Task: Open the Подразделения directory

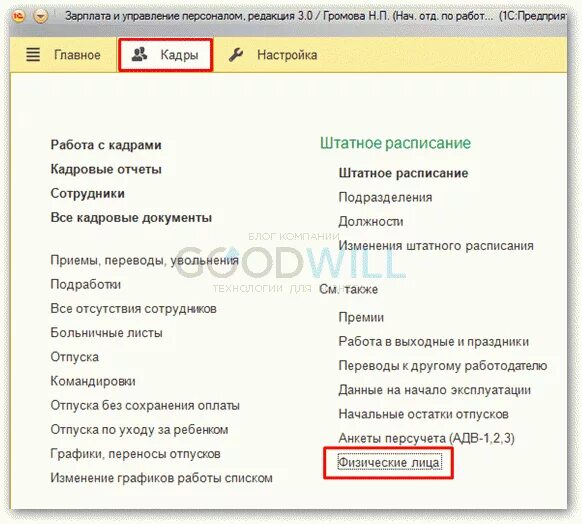Action: [385, 197]
